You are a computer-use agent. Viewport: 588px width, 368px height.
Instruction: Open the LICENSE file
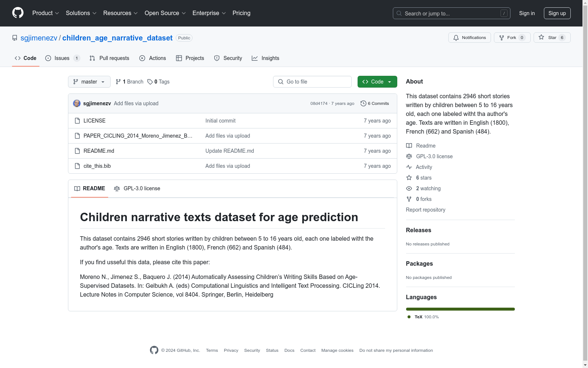click(x=94, y=121)
